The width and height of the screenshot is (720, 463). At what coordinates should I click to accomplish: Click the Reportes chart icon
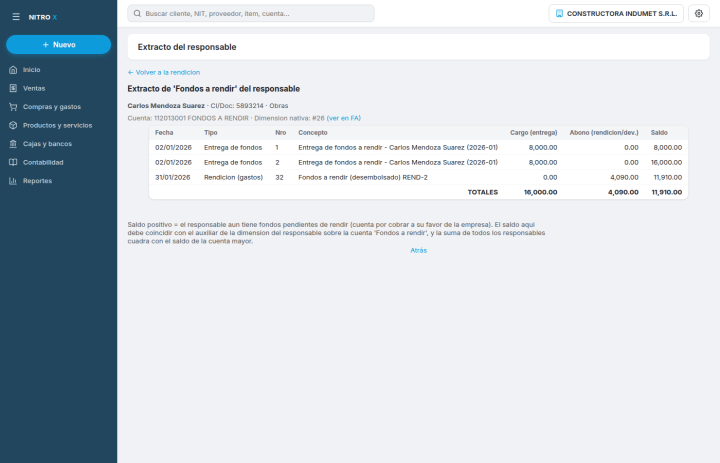(13, 181)
